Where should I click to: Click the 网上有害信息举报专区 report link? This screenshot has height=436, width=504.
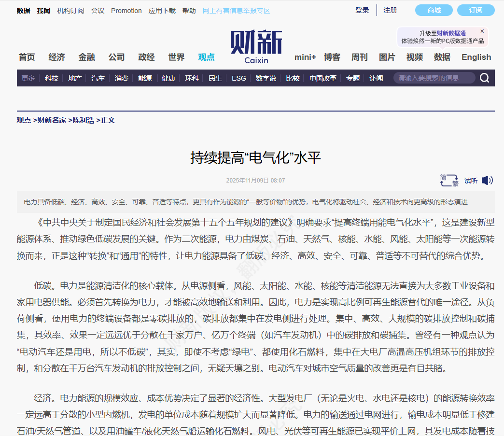[236, 10]
